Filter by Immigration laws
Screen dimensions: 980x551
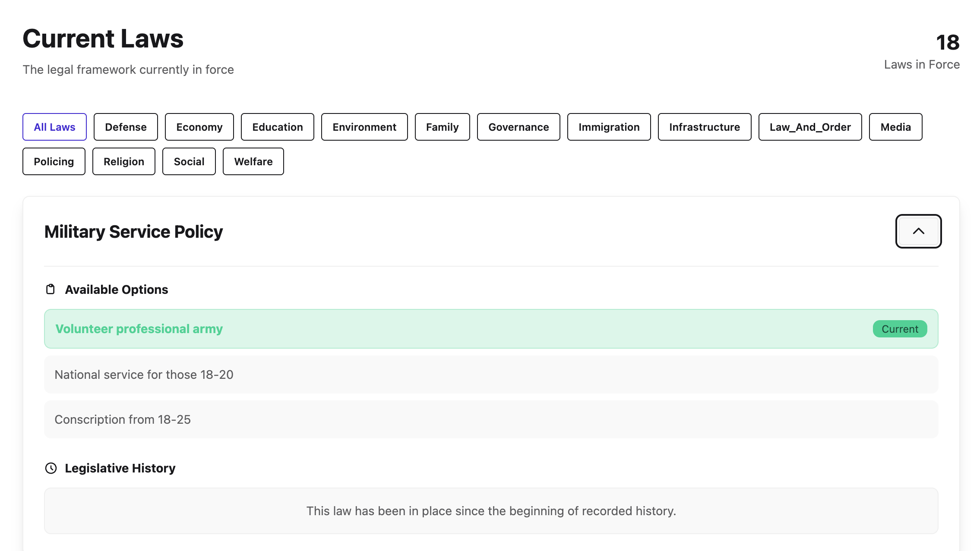(609, 127)
